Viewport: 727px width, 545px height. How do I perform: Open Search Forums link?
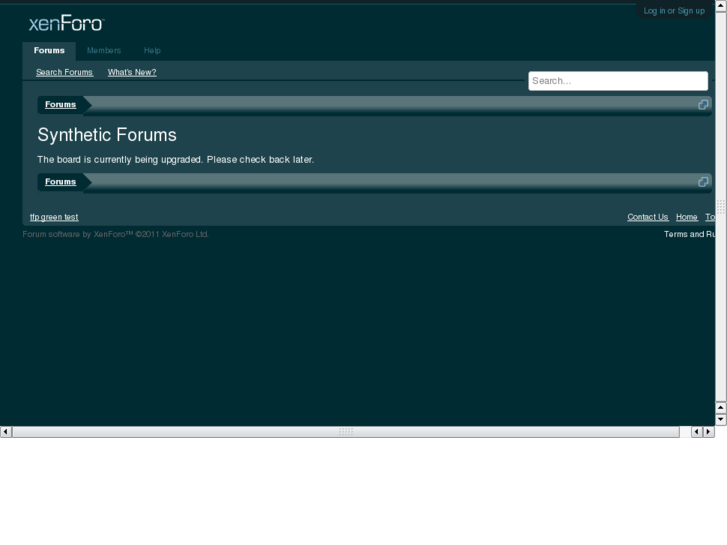64,72
